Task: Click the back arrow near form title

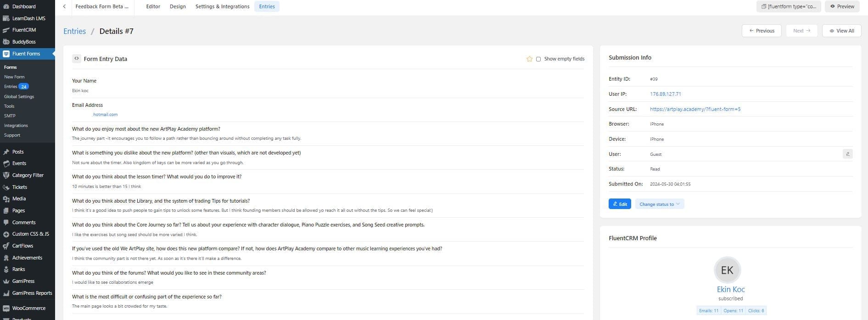Action: 64,6
